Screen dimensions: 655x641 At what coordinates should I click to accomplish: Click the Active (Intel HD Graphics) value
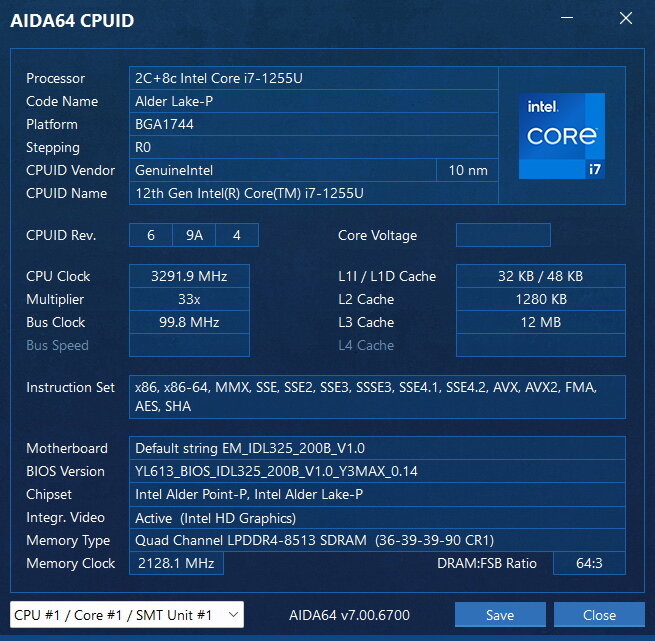point(377,517)
